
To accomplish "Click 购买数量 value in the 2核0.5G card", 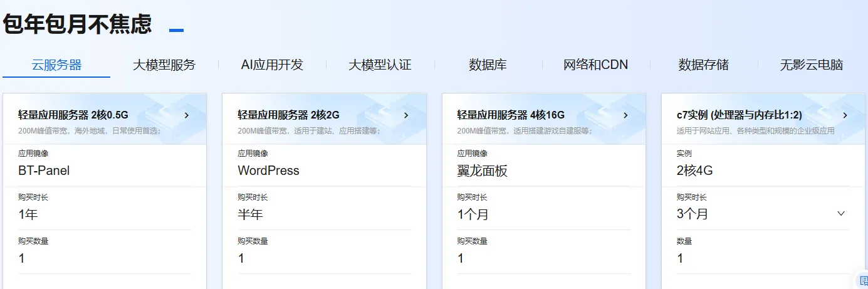I will coord(21,258).
